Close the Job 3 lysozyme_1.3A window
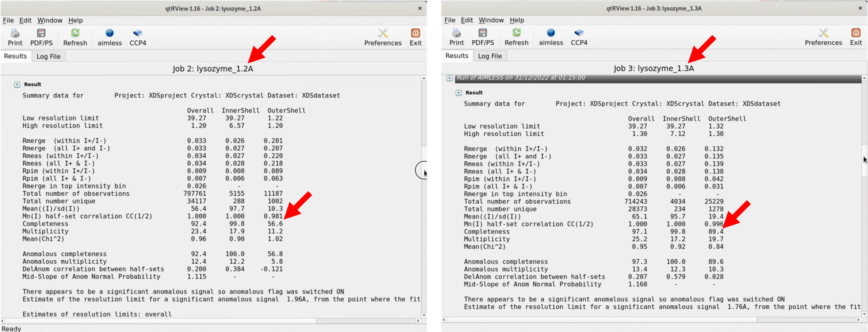868x332 pixels. click(x=860, y=8)
